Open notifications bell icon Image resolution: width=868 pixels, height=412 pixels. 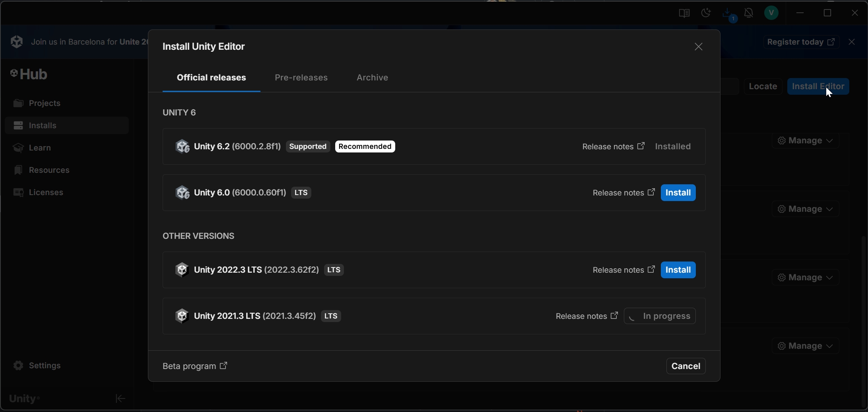point(749,13)
